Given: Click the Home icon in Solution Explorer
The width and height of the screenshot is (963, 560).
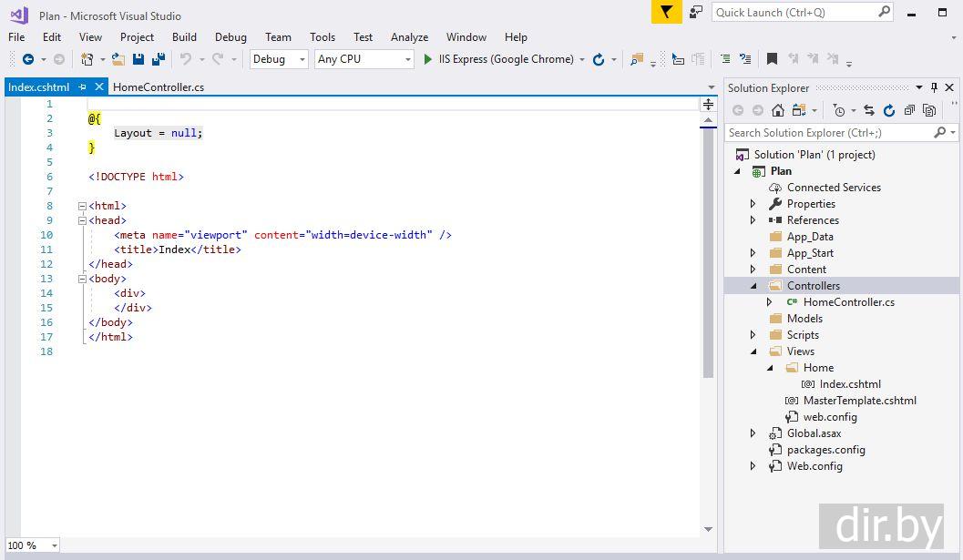Looking at the screenshot, I should tap(777, 110).
